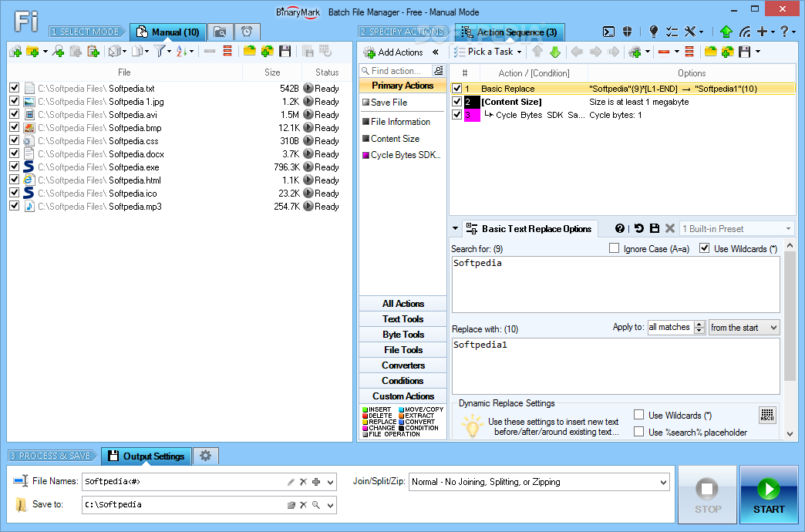Click the append action sequence folder icon
This screenshot has width=805, height=532.
click(727, 52)
